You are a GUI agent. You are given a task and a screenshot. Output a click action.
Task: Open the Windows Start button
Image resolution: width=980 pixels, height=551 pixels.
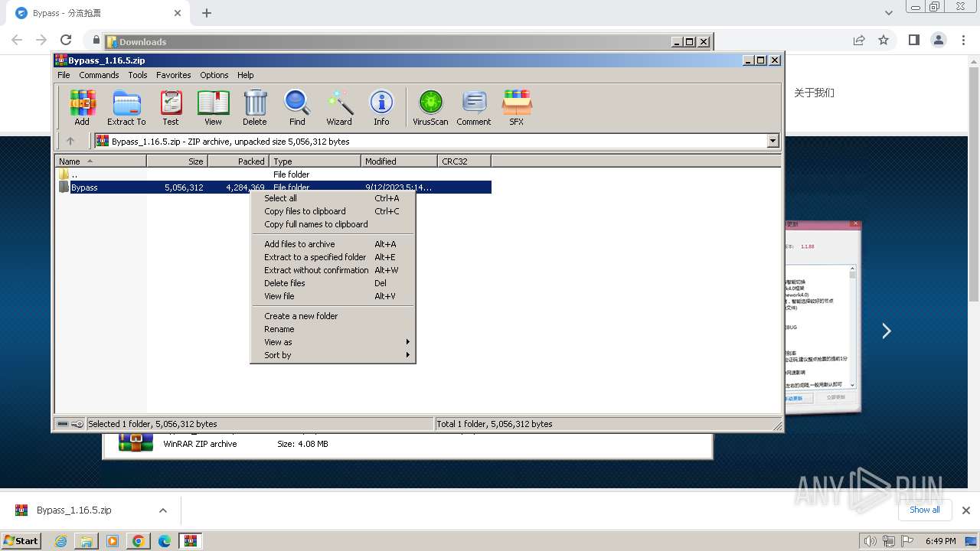(21, 540)
